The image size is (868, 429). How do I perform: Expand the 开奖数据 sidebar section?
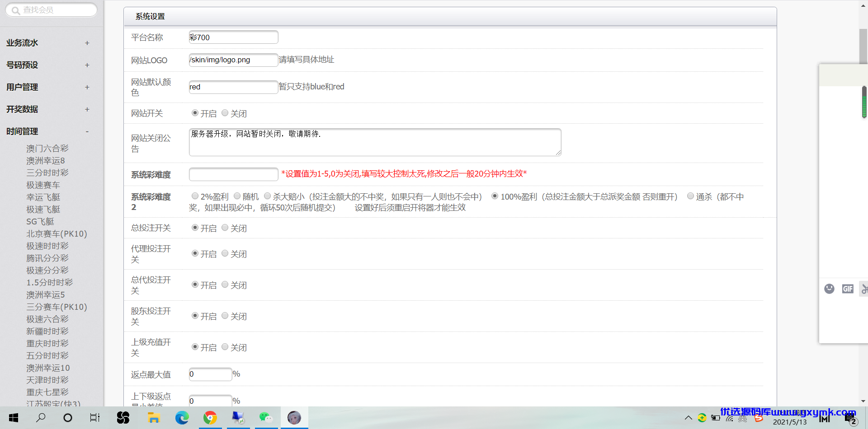[x=48, y=109]
